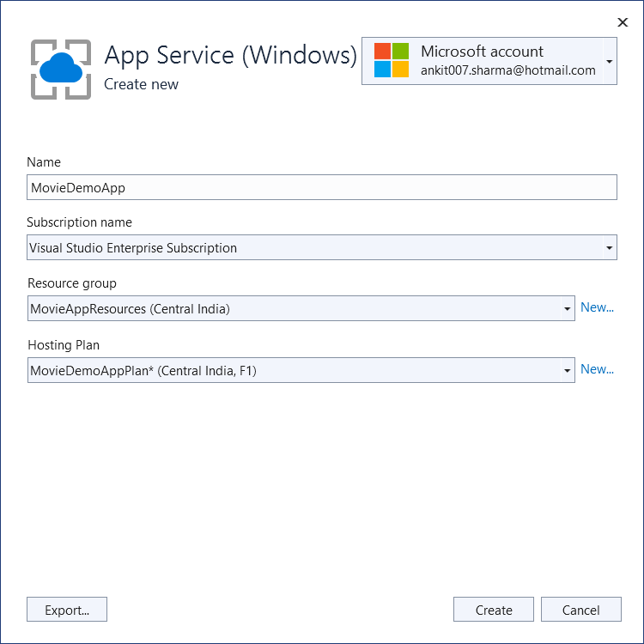Click the Resource group field label
The width and height of the screenshot is (644, 644).
point(72,283)
